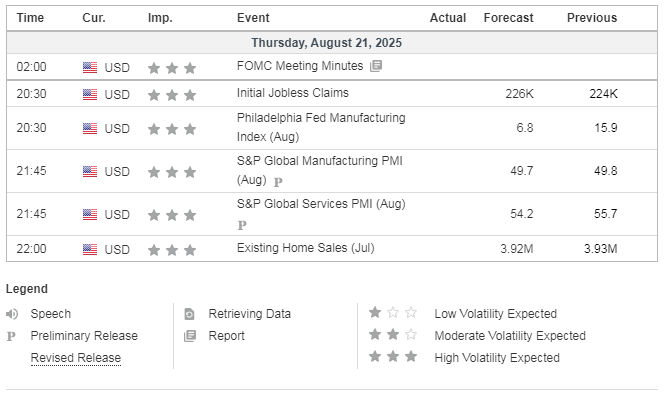Open the Philadelphia Fed Manufacturing Index event

tap(321, 127)
